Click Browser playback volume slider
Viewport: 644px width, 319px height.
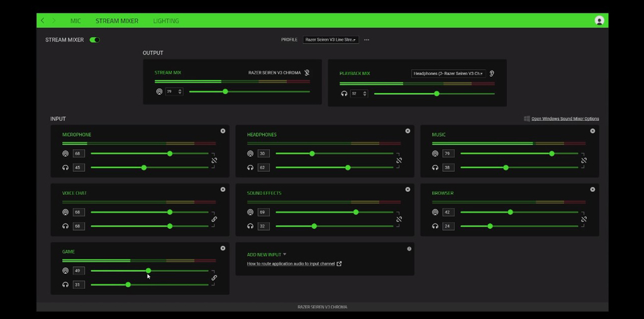point(519,226)
